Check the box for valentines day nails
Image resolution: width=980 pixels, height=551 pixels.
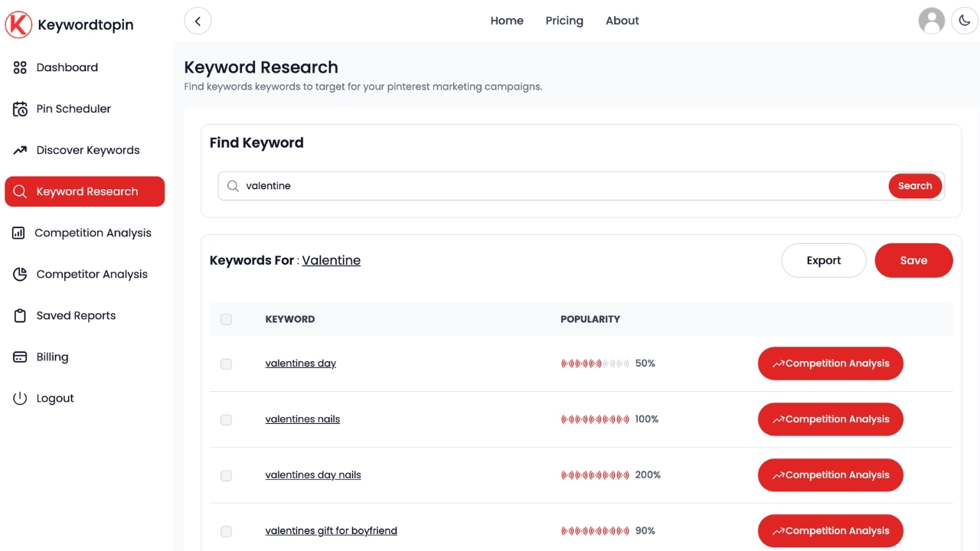[x=226, y=476]
